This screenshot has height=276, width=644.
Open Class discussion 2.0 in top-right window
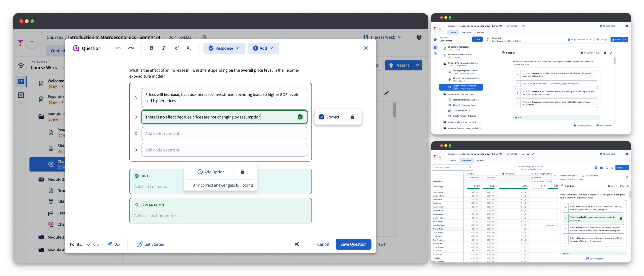click(461, 111)
